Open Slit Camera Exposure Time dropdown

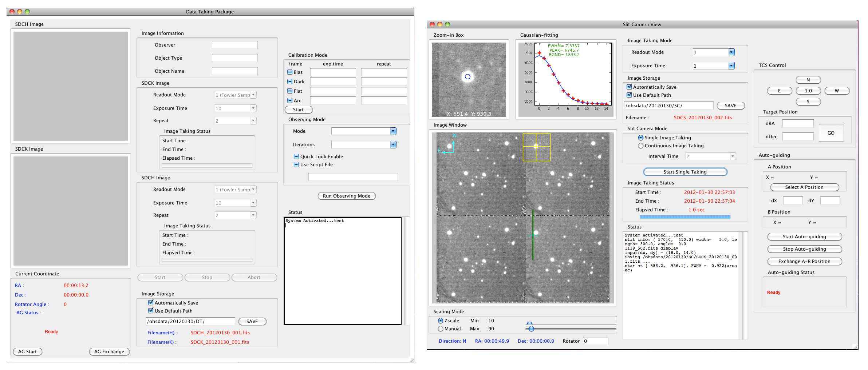[x=714, y=65]
